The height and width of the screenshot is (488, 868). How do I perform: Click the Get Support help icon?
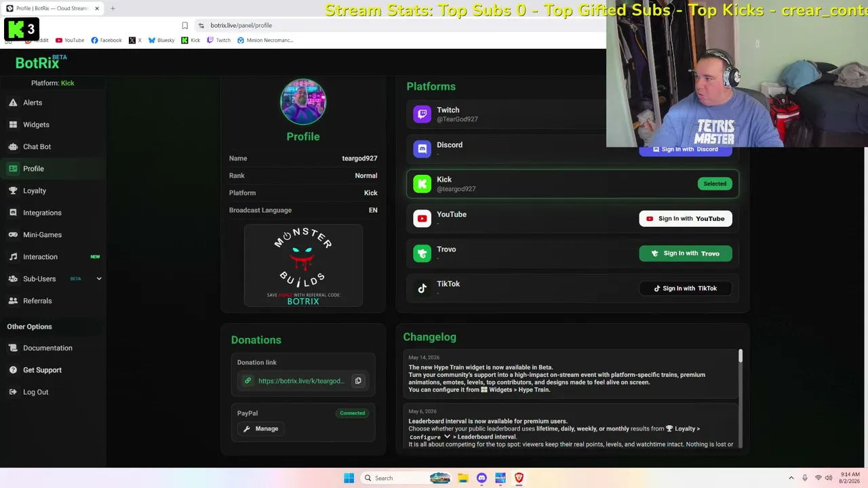pos(13,370)
